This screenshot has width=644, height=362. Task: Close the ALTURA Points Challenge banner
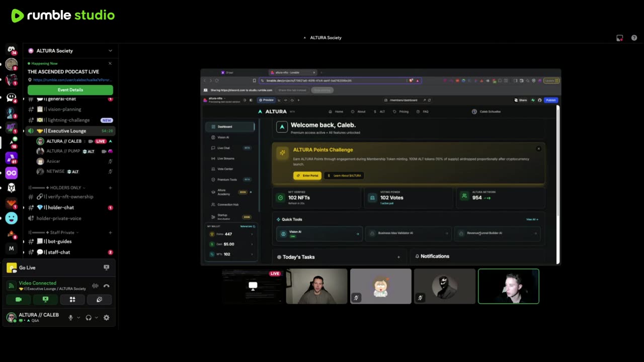pos(538,149)
